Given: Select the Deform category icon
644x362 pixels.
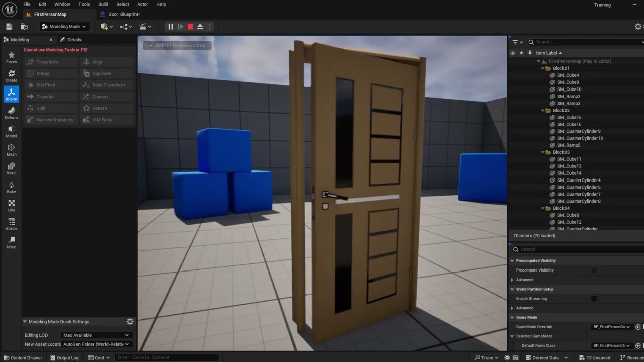Looking at the screenshot, I should coord(11,113).
